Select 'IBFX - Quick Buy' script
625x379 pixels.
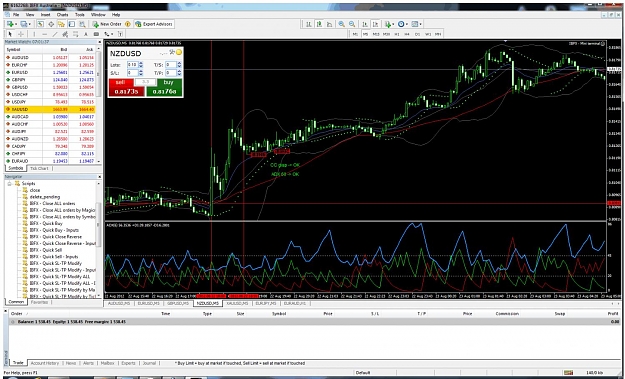click(46, 223)
